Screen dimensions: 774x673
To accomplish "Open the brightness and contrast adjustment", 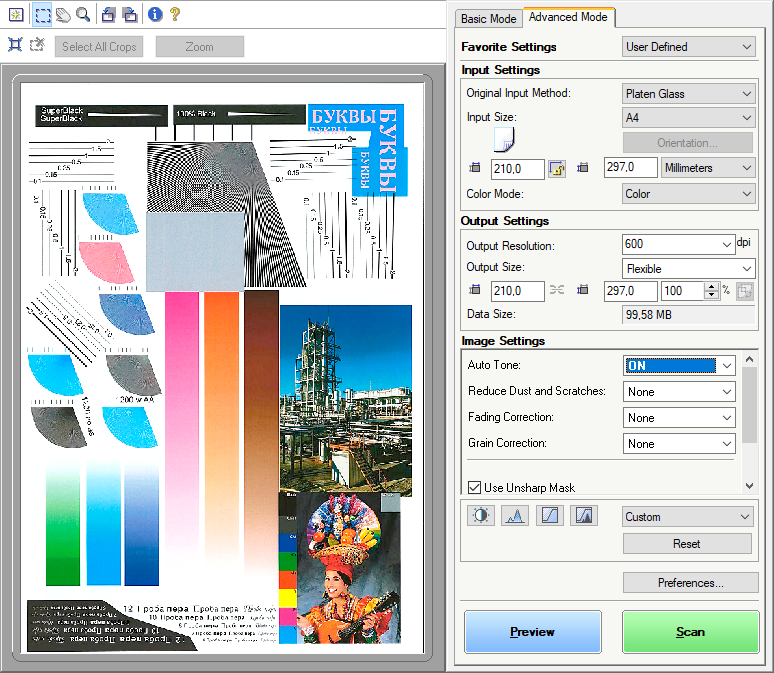I will [x=483, y=516].
